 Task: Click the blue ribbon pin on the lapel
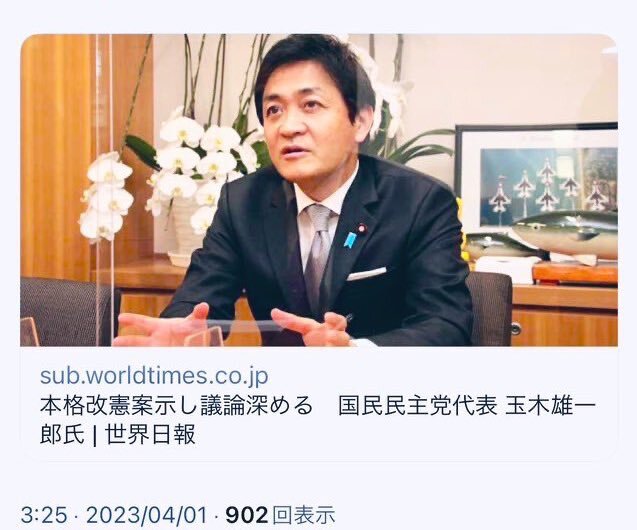349,238
